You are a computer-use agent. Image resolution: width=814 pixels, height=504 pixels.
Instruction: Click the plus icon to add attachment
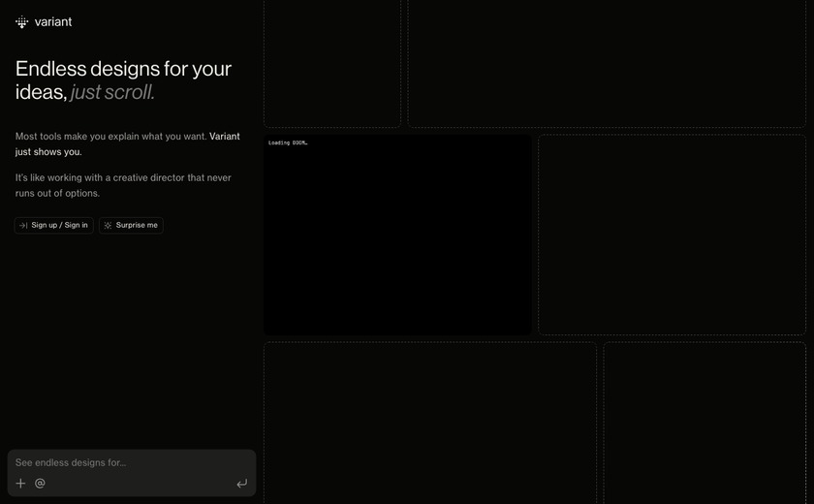pos(20,484)
